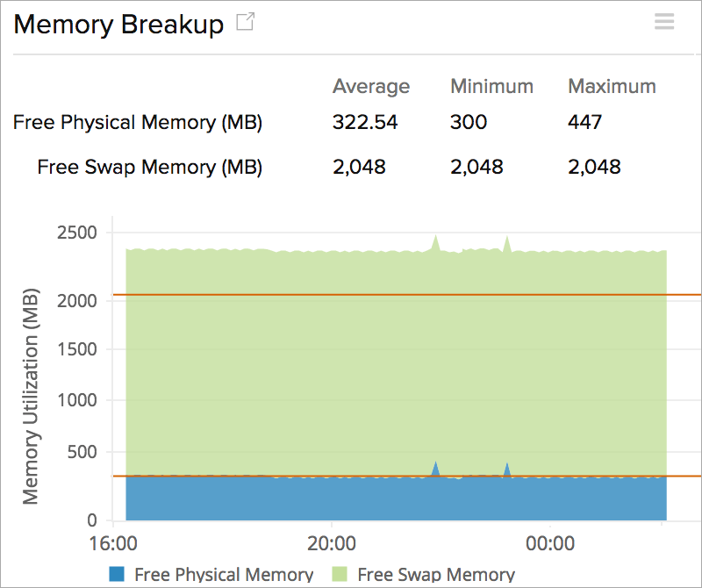The image size is (702, 588).
Task: Open chart options via the three-line icon
Action: 664,22
